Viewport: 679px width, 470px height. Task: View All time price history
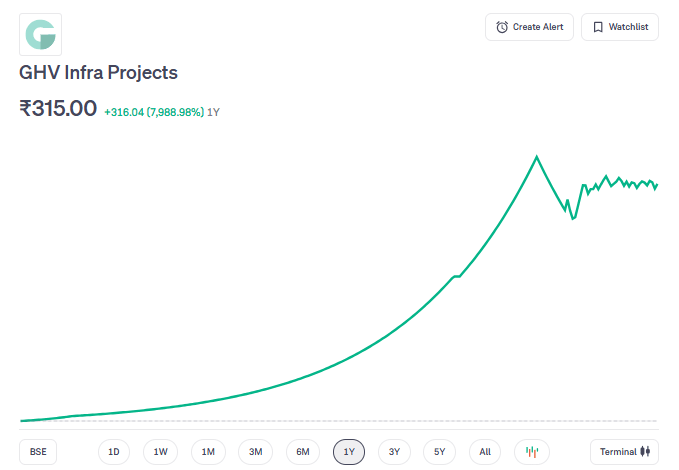pyautogui.click(x=485, y=452)
